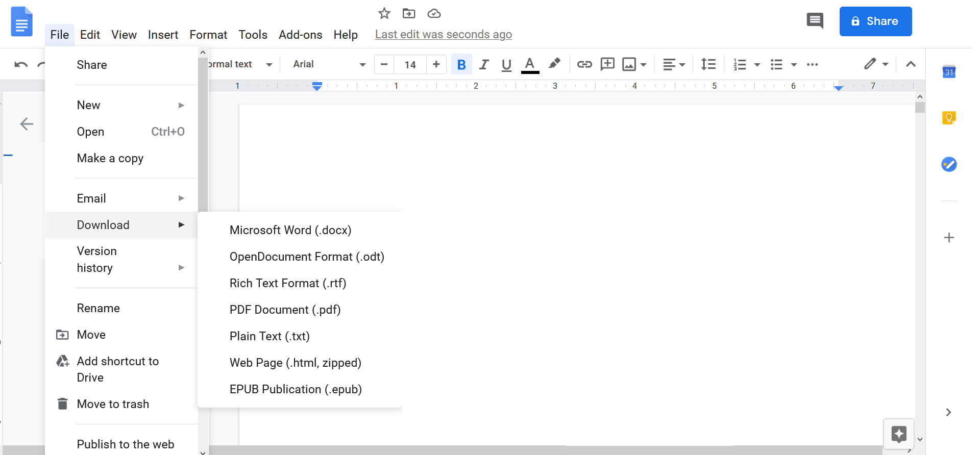Star this document

point(384,14)
